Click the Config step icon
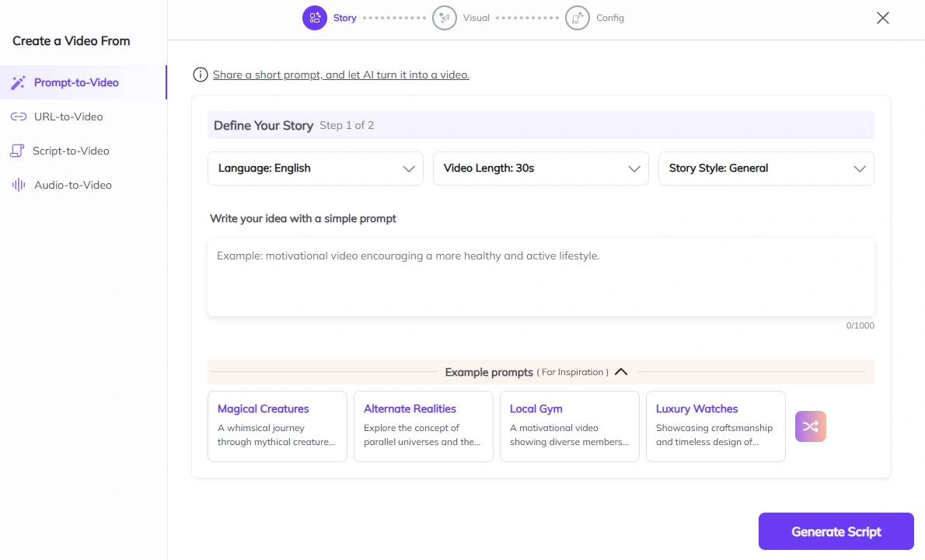Image resolution: width=925 pixels, height=560 pixels. [x=577, y=18]
